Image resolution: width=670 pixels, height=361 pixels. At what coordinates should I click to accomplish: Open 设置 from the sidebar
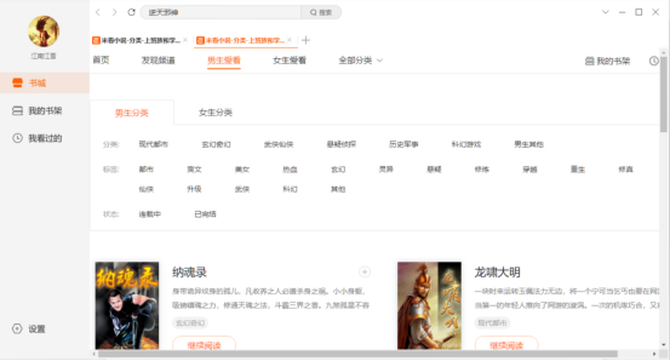[28, 329]
